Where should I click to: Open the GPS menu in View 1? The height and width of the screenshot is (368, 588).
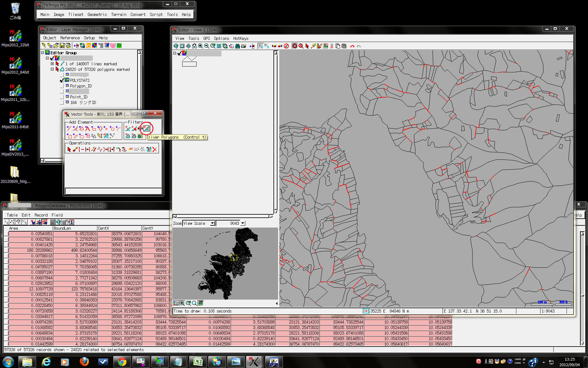click(207, 38)
